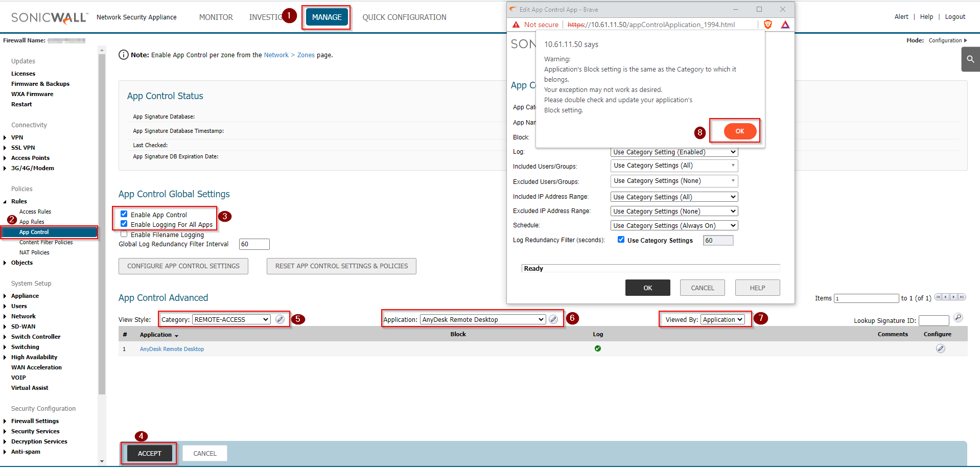Image resolution: width=980 pixels, height=468 pixels.
Task: Click the edit pencil icon beside Application dropdown
Action: 553,319
